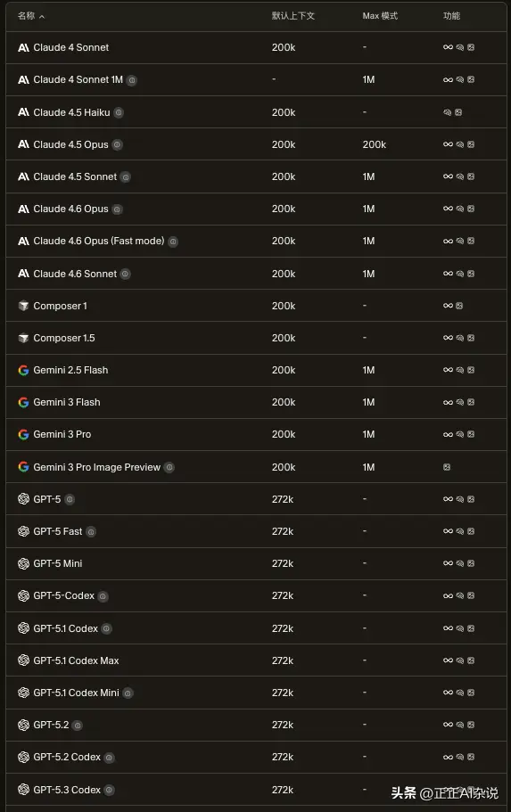Screen dimensions: 511x812
Task: Click the image icon in Gemini 3 Pro Image Preview row
Action: click(447, 467)
